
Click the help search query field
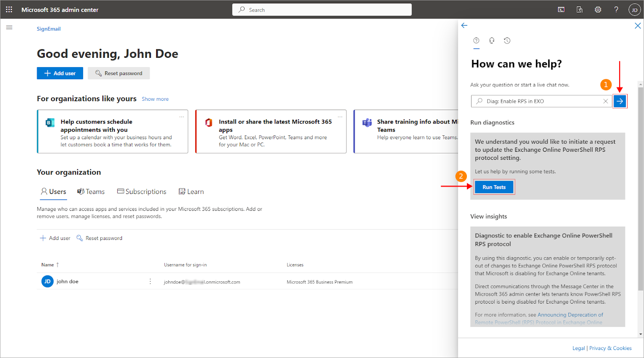click(x=541, y=101)
